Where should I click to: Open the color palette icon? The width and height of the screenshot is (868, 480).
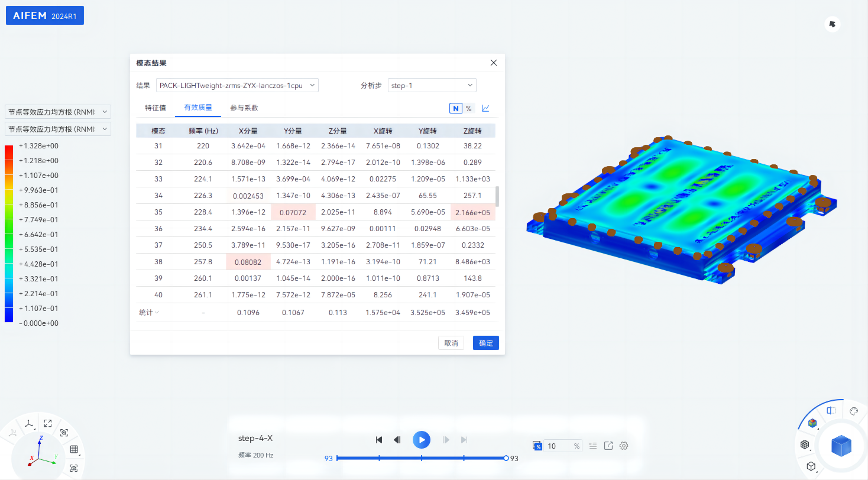tap(854, 411)
